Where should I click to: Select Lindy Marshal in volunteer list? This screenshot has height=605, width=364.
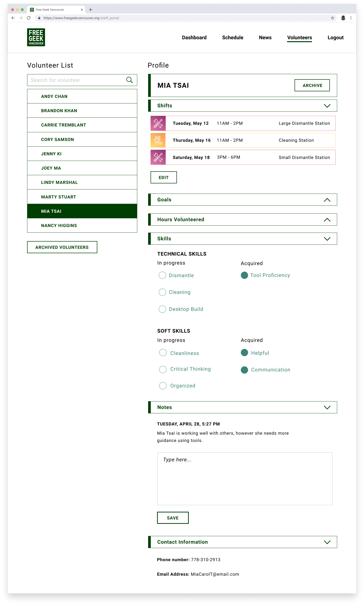82,182
